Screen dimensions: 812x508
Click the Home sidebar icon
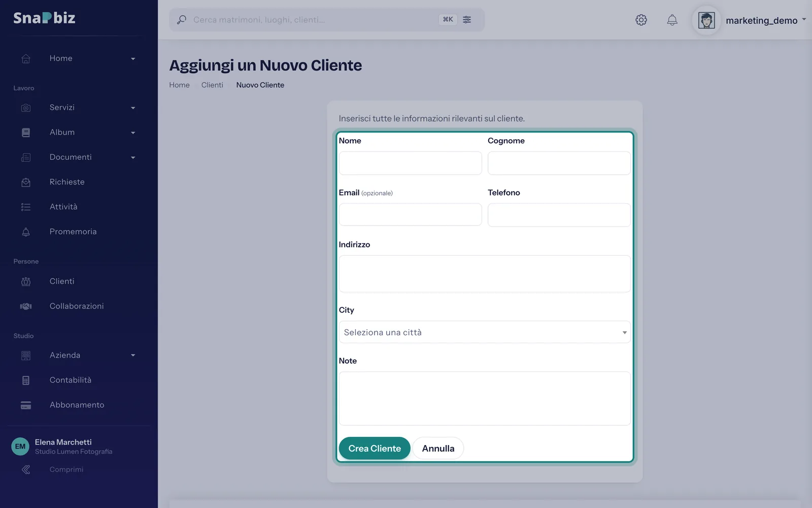click(x=26, y=58)
